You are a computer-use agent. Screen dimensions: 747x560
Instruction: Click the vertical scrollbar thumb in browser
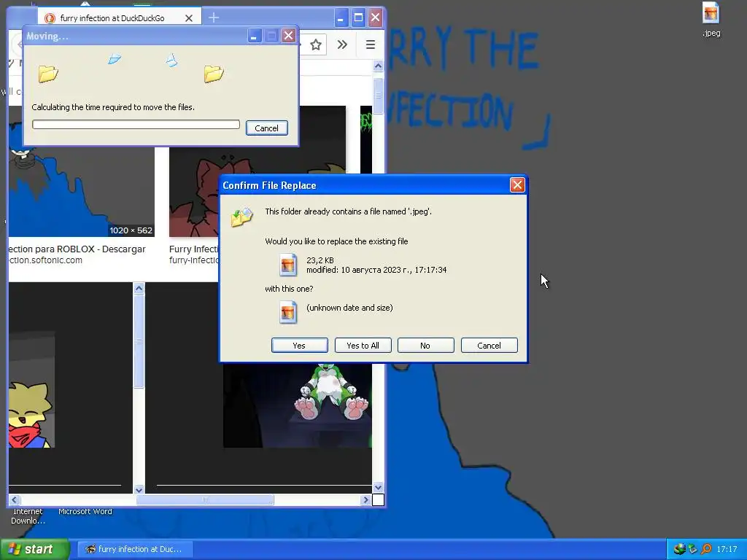tap(379, 96)
